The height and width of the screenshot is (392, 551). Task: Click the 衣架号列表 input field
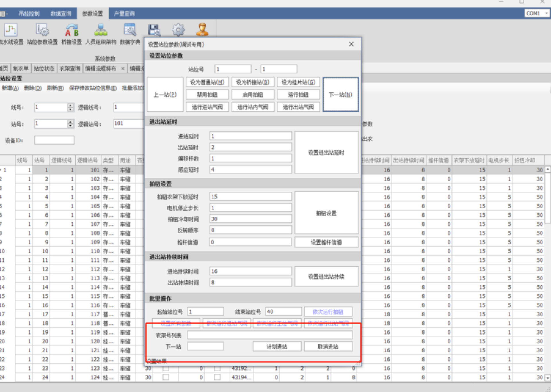(269, 335)
